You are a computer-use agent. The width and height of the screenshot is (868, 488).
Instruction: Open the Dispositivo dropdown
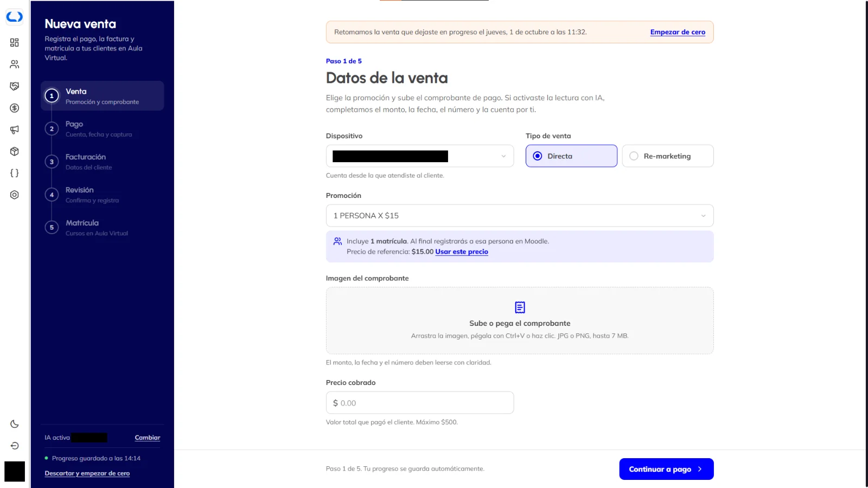pos(420,156)
